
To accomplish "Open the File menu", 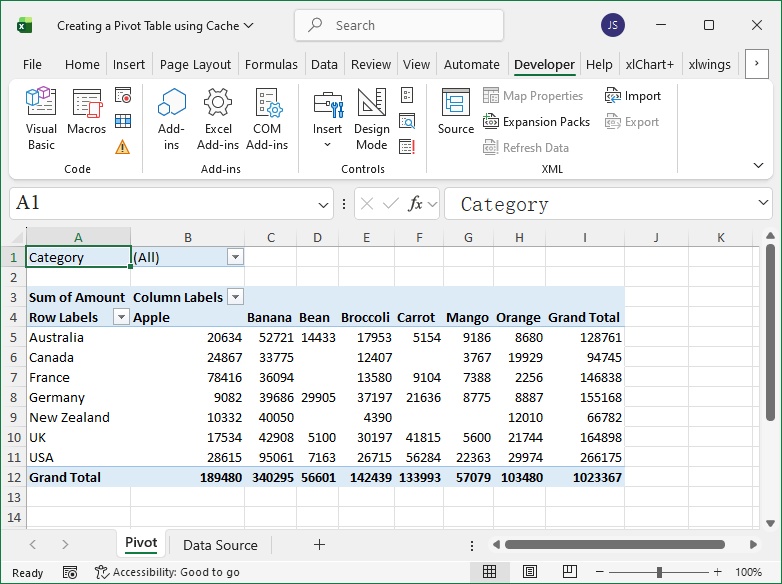I will point(32,64).
